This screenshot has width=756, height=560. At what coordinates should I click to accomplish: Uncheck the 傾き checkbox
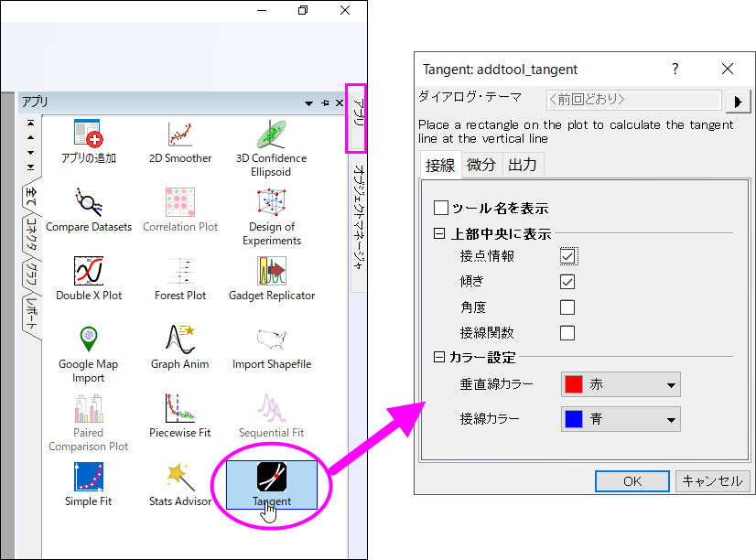pos(567,282)
